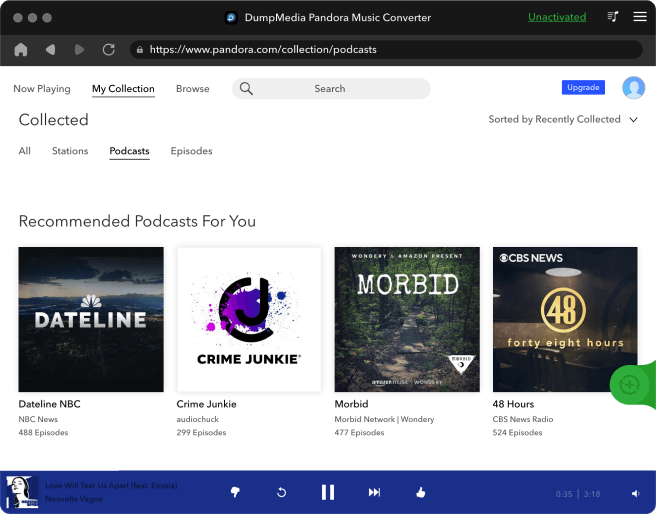Viewport: 656px width, 514px height.
Task: Click the blue Upgrade button
Action: pyautogui.click(x=583, y=88)
